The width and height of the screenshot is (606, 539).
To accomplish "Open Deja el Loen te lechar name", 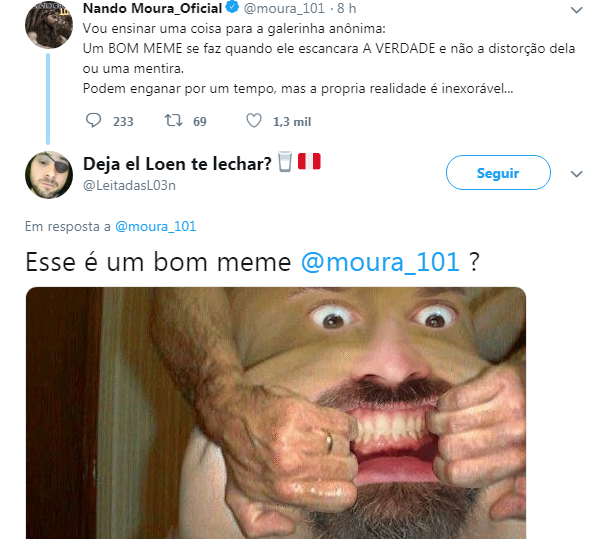I will [x=177, y=164].
